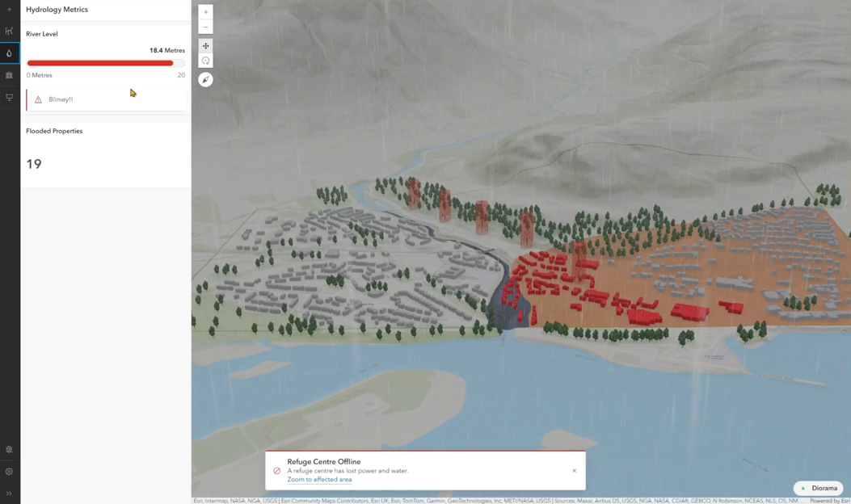This screenshot has width=851, height=504.
Task: Open the settings gear in sidebar
Action: coord(8,449)
